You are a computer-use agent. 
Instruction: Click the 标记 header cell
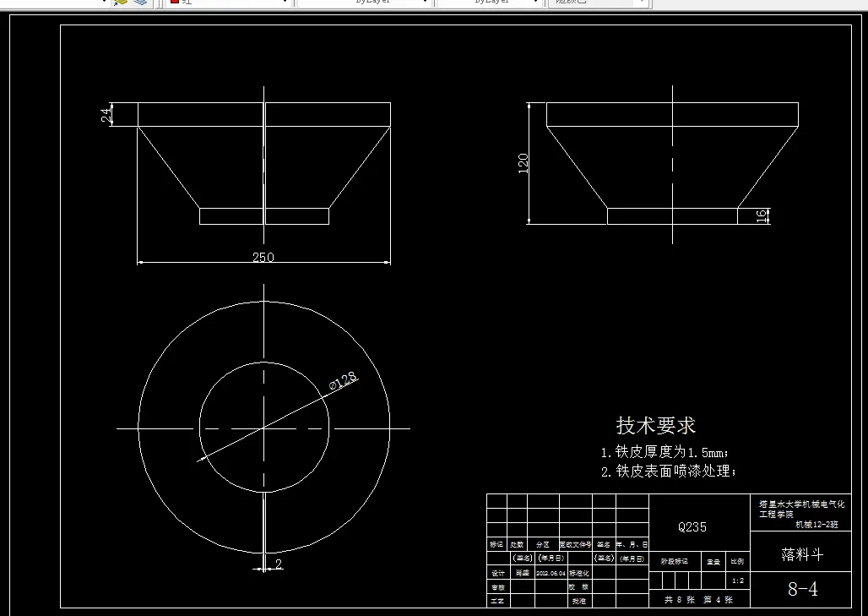pyautogui.click(x=496, y=544)
